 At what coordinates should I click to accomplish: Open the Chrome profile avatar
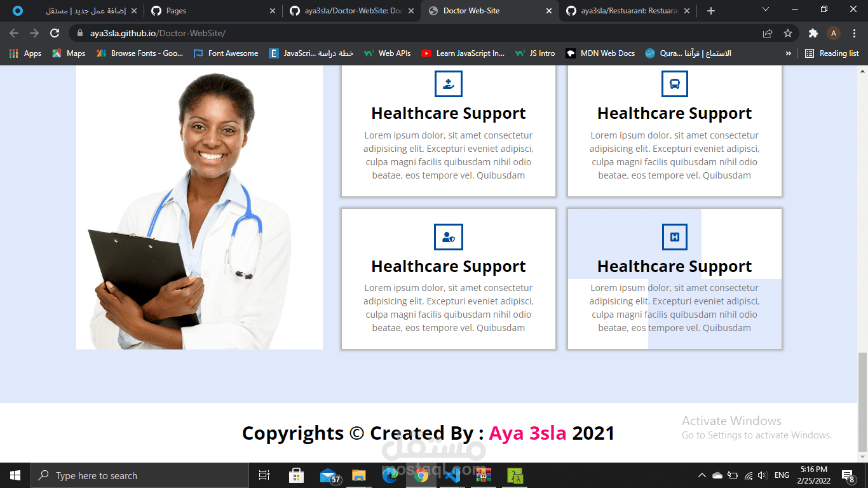tap(834, 33)
